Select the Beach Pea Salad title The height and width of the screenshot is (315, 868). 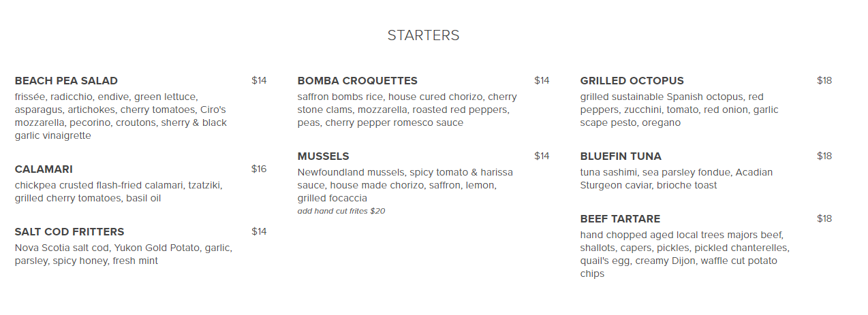[66, 81]
